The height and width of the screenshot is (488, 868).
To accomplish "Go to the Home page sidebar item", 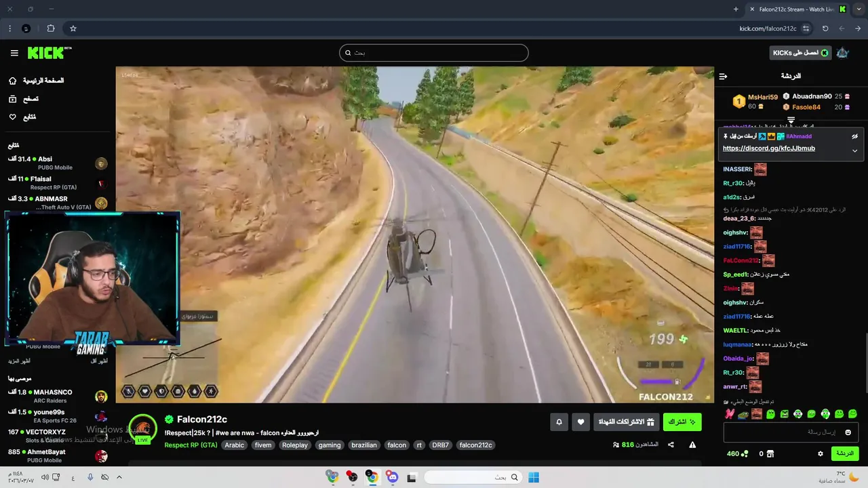I will tap(37, 81).
